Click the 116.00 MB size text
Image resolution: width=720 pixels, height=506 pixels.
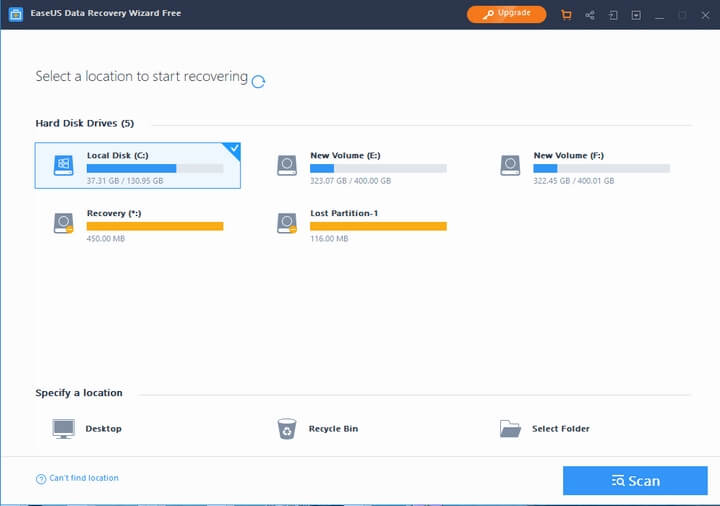pos(329,239)
